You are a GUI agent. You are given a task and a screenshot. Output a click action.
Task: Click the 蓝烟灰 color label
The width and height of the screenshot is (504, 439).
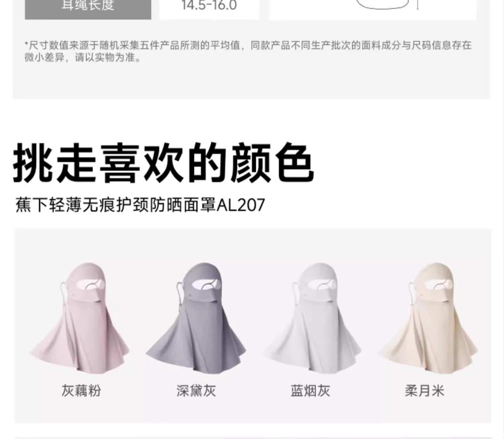coord(310,391)
